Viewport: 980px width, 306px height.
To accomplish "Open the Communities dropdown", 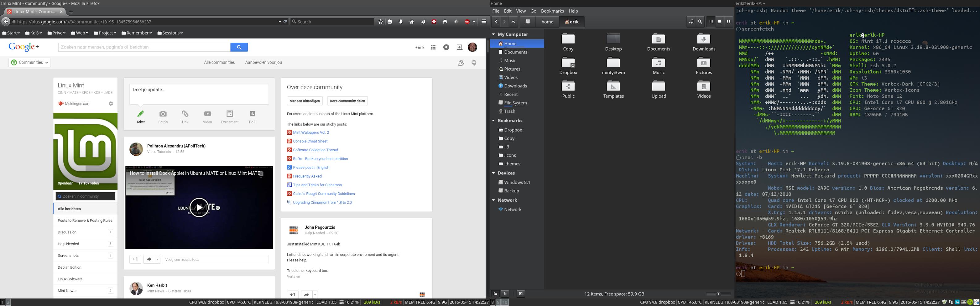I will pyautogui.click(x=30, y=62).
